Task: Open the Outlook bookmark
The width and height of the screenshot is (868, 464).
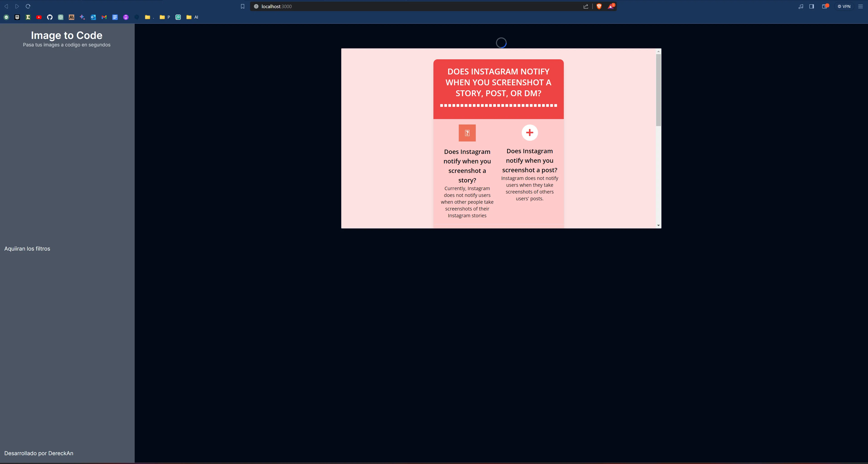Action: (x=93, y=17)
